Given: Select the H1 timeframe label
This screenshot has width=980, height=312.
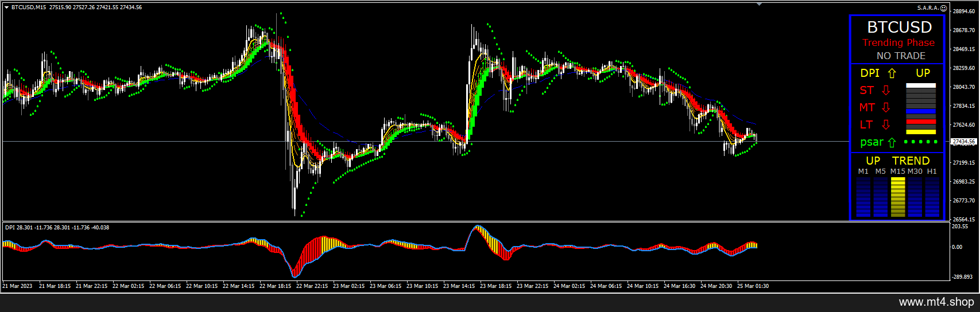Looking at the screenshot, I should [x=932, y=171].
